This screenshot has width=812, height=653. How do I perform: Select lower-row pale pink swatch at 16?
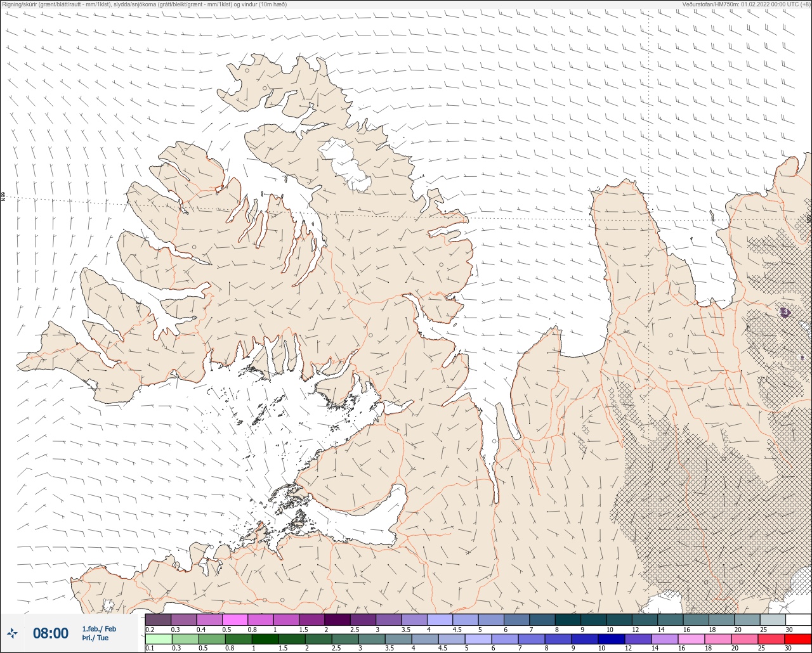point(691,639)
